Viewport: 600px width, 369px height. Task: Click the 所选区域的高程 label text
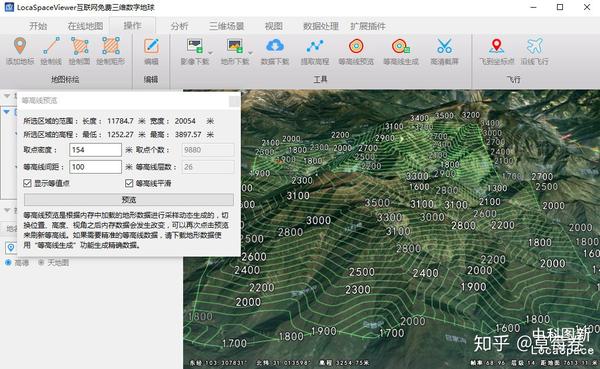click(50, 135)
